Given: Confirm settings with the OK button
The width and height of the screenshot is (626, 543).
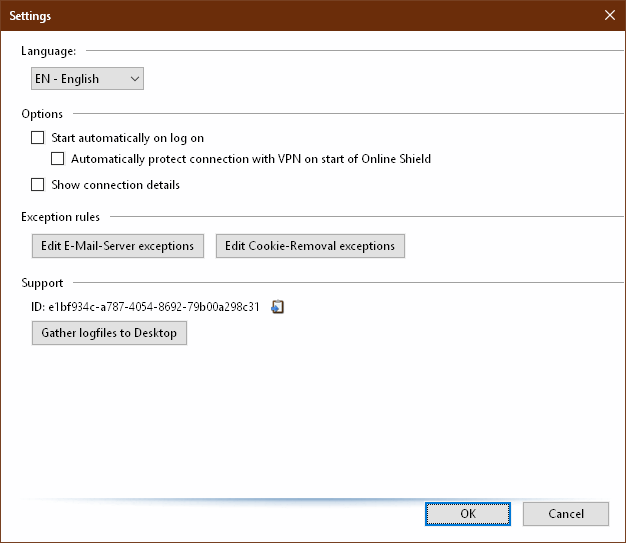Looking at the screenshot, I should tap(468, 514).
